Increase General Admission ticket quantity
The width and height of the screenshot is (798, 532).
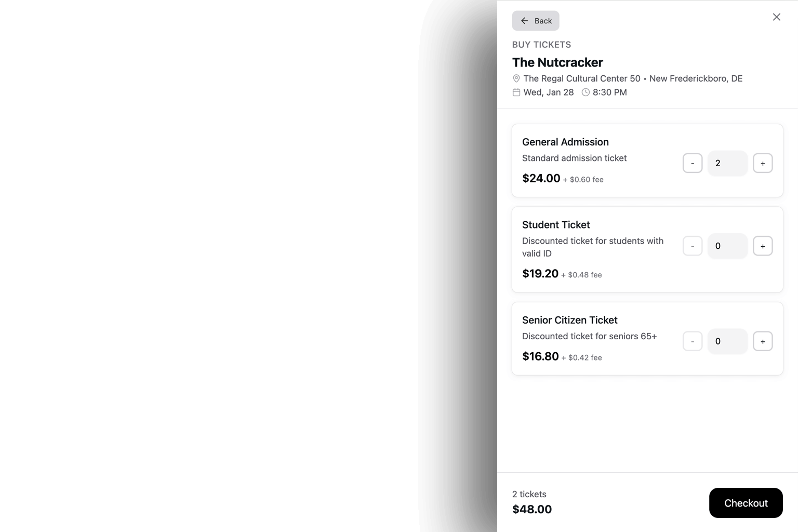point(762,163)
